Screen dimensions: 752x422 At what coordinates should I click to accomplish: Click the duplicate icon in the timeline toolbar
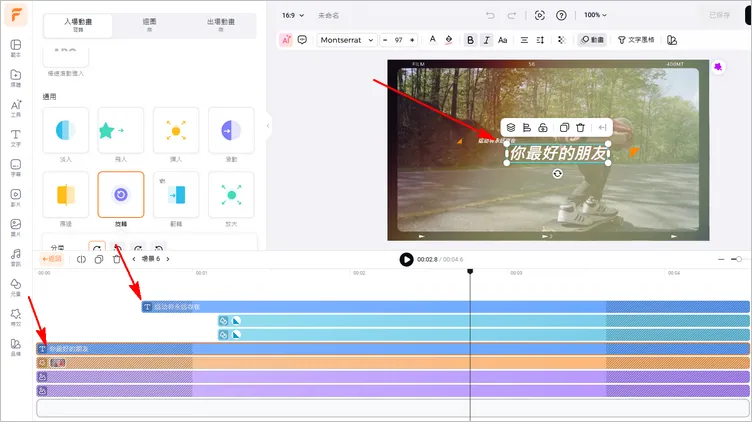point(99,259)
